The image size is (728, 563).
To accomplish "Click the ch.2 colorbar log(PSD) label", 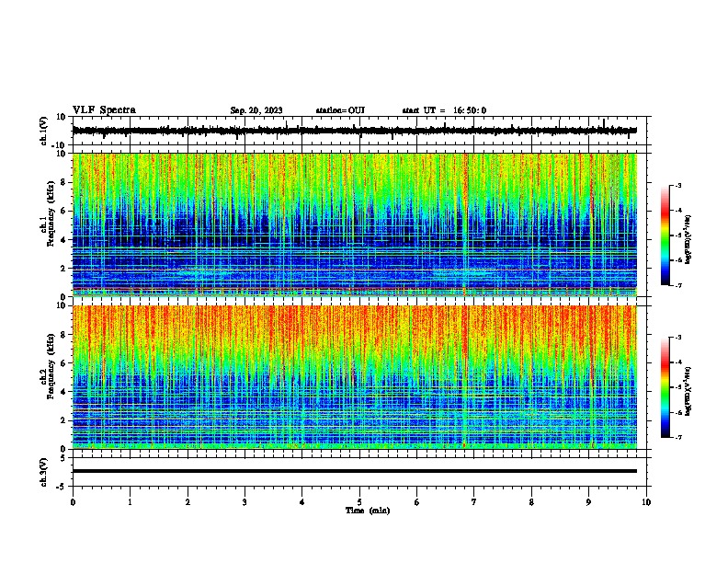I will point(688,391).
